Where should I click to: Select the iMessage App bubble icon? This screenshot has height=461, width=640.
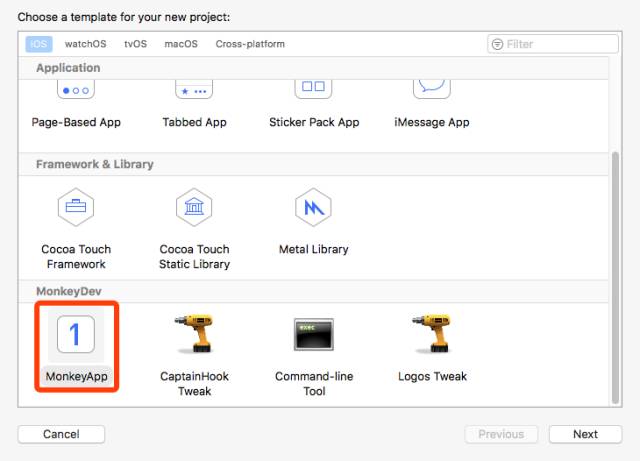coord(432,89)
